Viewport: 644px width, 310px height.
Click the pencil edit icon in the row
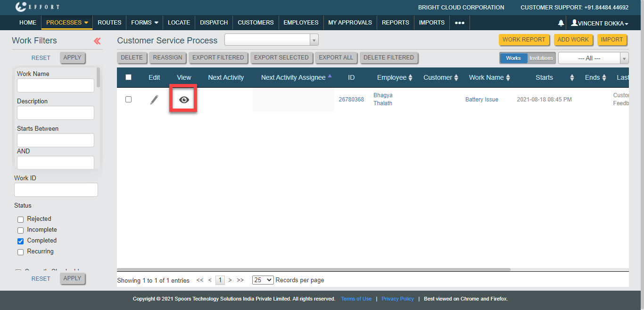point(154,100)
